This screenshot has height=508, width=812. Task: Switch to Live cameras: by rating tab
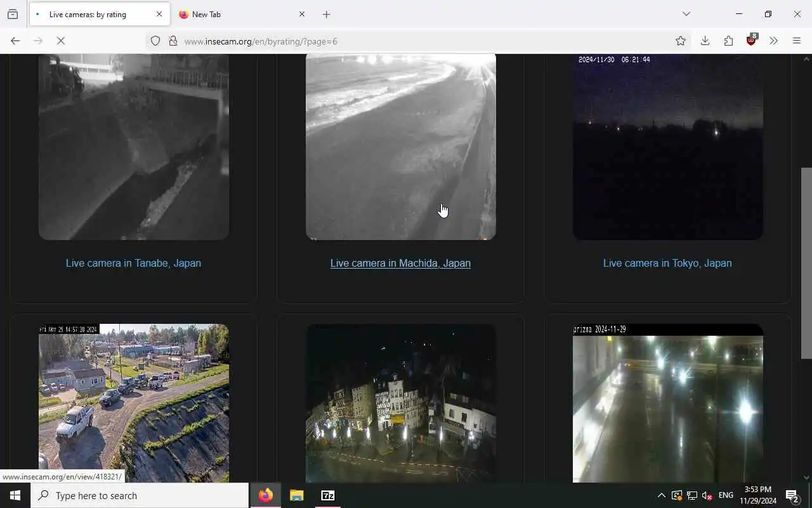[100, 14]
